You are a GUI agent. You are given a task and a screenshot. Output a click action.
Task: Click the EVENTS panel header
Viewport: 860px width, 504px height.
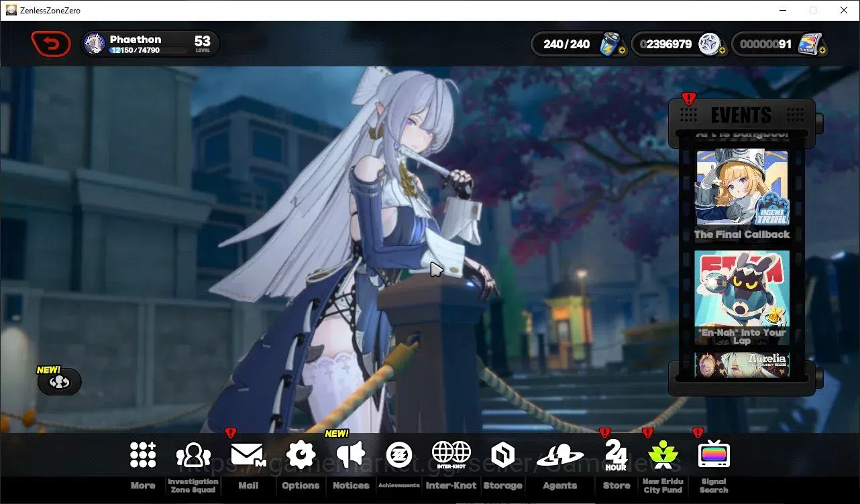742,115
